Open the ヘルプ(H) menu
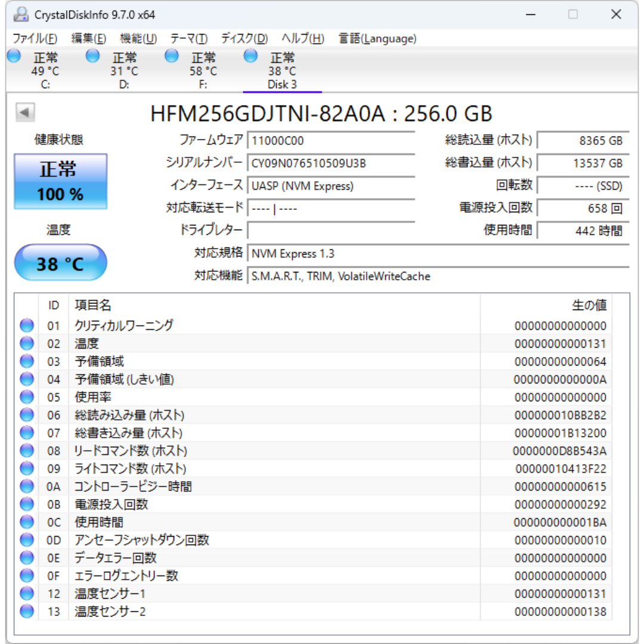This screenshot has height=644, width=644. click(303, 39)
